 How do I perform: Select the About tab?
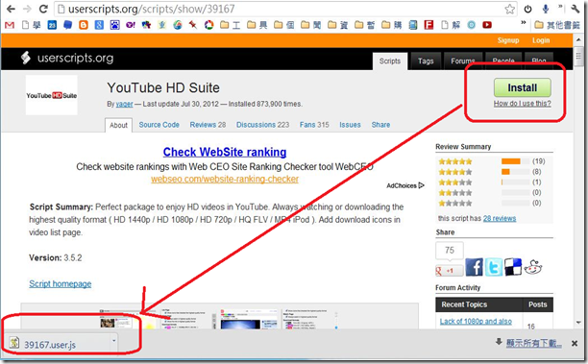(x=118, y=125)
